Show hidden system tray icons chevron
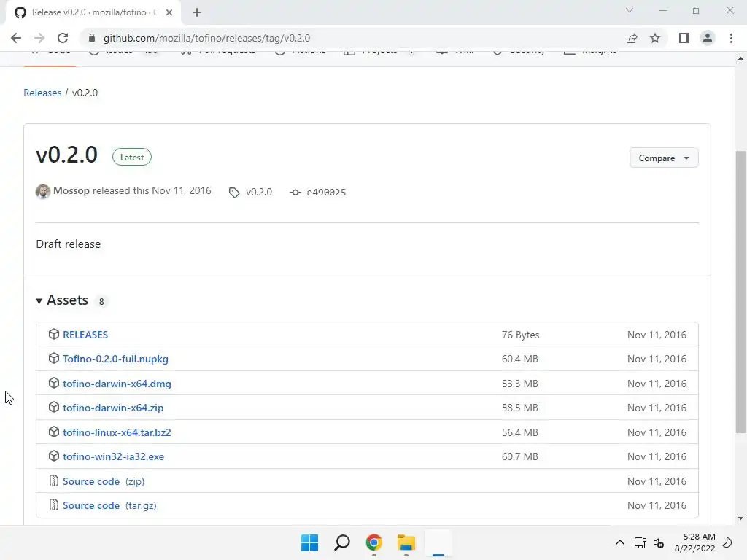 pos(620,542)
